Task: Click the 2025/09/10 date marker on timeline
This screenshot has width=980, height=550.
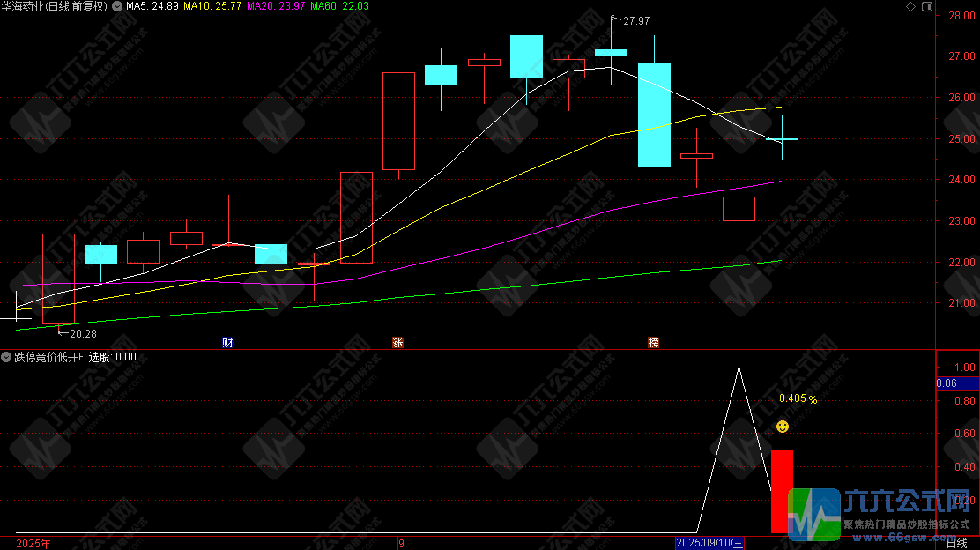Action: [x=709, y=543]
